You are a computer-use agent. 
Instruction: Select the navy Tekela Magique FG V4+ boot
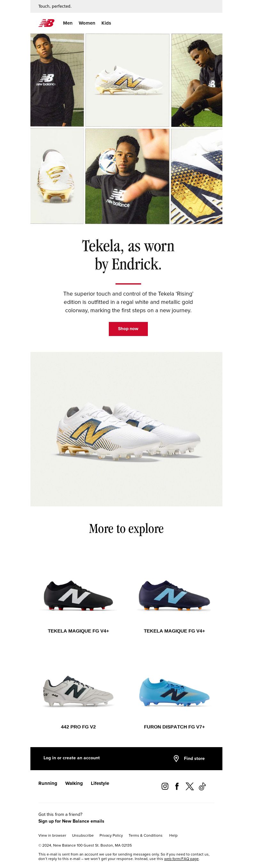coord(174,595)
